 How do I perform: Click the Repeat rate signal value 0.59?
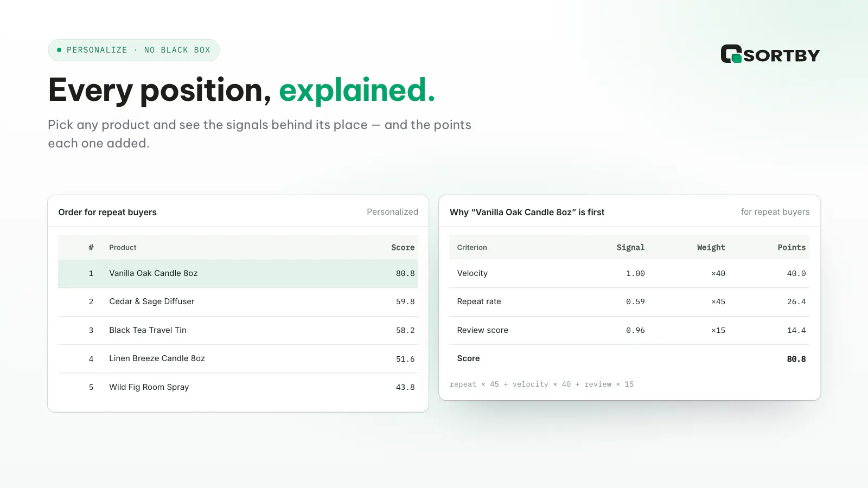[635, 302]
